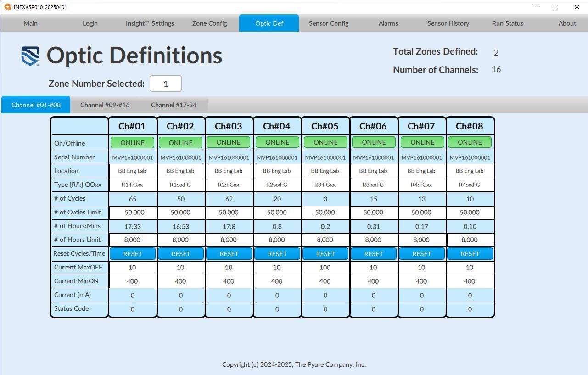This screenshot has width=588, height=375.
Task: Click Ch#08 Type R4:xxFG field
Action: [470, 185]
